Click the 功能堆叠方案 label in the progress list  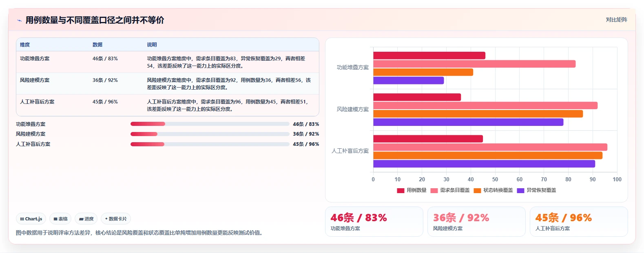(31, 124)
